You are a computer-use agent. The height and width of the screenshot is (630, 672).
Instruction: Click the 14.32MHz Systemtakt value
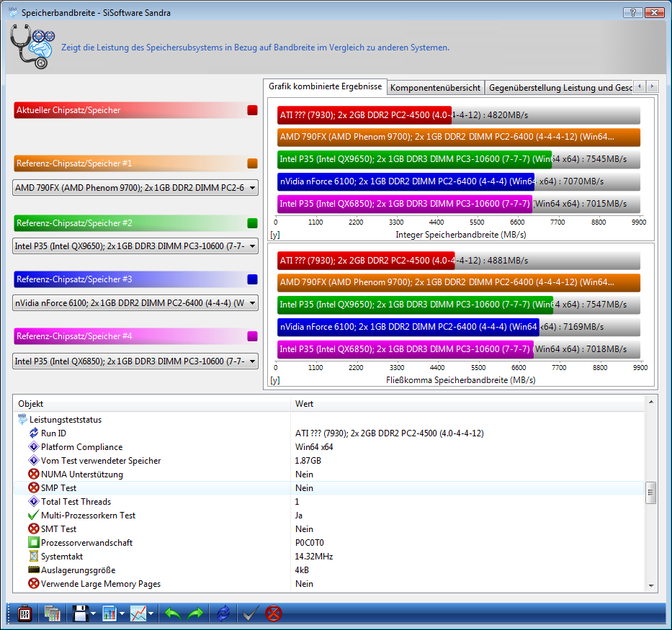click(x=314, y=557)
